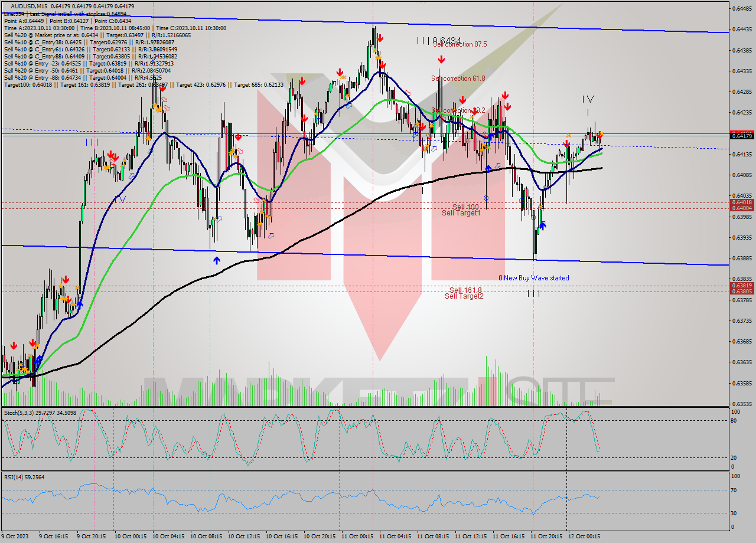Click the 'Sell correction 87.5' label

[461, 44]
